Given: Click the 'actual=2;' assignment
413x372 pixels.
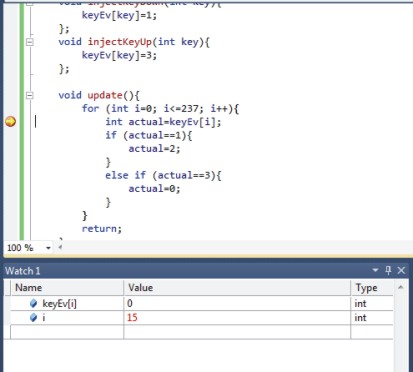Looking at the screenshot, I should (154, 149).
